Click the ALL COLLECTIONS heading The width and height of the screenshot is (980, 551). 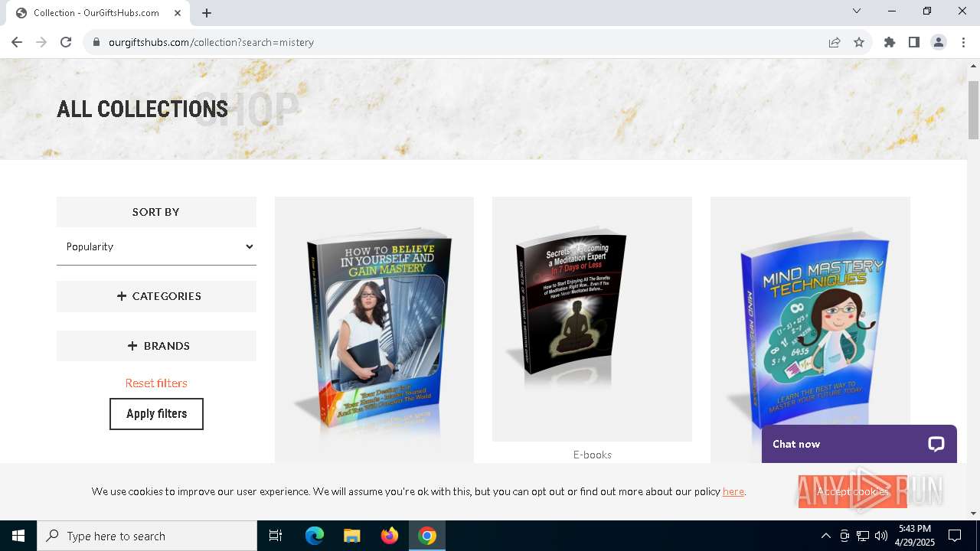[142, 109]
